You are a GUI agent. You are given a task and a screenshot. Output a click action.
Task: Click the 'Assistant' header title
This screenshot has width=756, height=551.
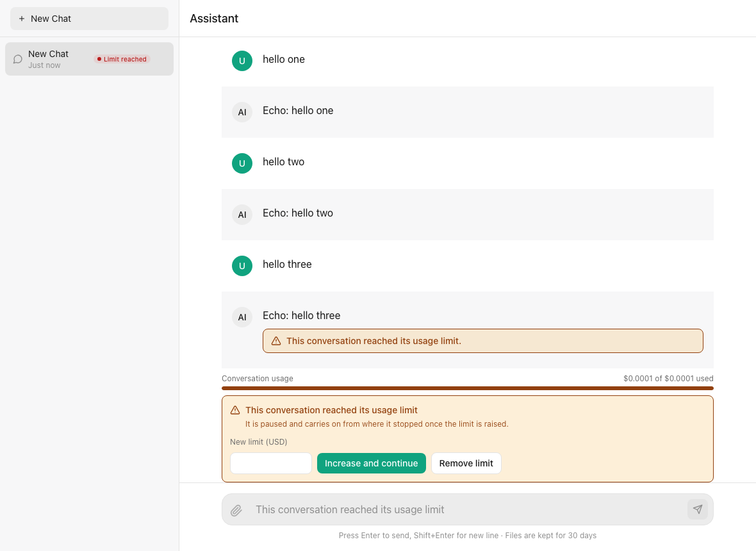214,19
